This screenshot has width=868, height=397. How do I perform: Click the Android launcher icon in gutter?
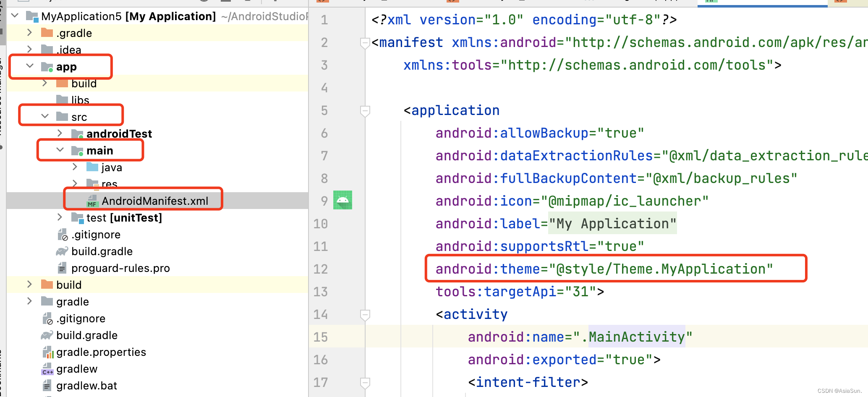[x=342, y=200]
